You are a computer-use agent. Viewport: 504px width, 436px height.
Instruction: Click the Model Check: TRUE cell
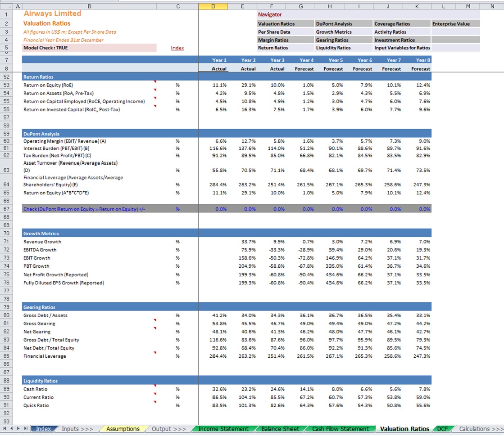(89, 48)
